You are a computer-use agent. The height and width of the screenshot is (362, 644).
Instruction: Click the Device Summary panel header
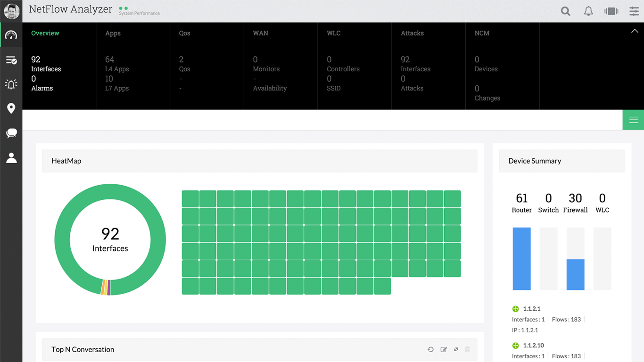click(x=562, y=161)
